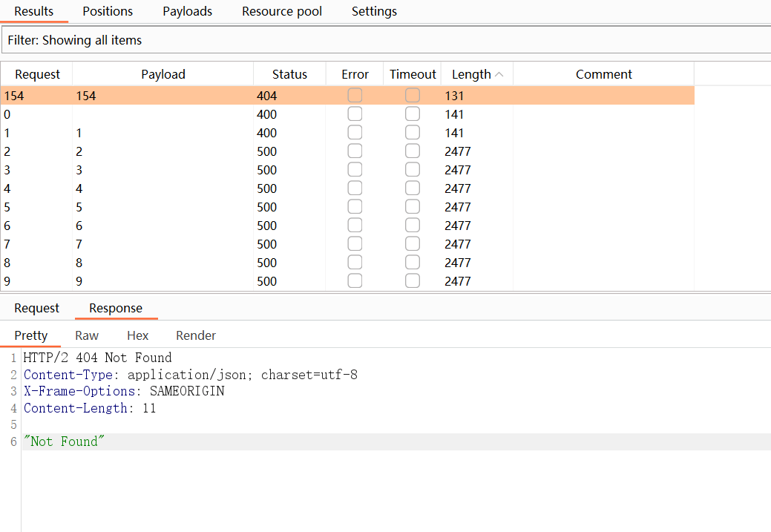Select the Hex response view
The height and width of the screenshot is (532, 771).
click(137, 335)
